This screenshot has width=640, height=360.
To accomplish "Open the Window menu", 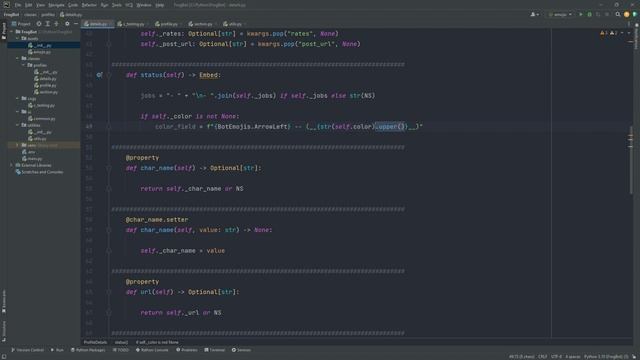I will [x=144, y=5].
